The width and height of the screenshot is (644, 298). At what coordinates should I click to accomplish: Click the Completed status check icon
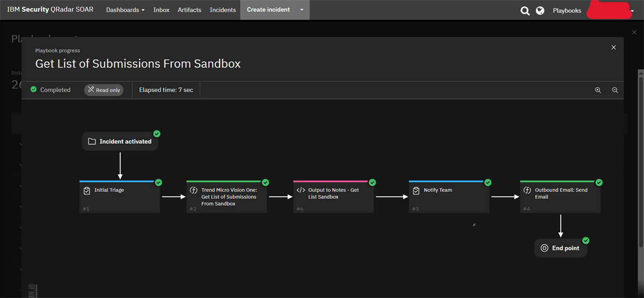pos(34,90)
